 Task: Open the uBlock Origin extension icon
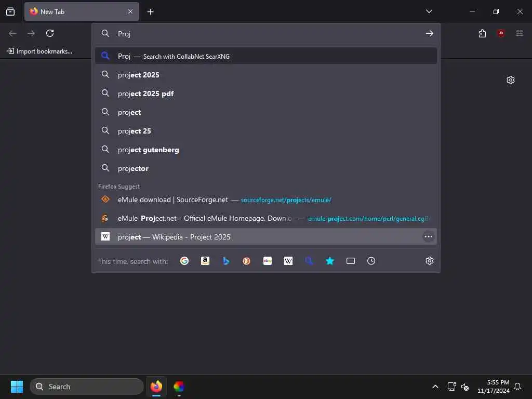(x=501, y=33)
